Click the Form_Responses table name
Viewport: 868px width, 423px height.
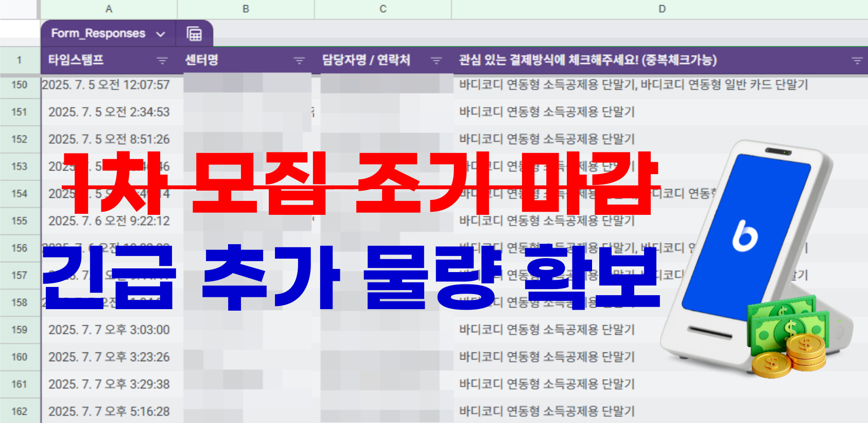[98, 33]
